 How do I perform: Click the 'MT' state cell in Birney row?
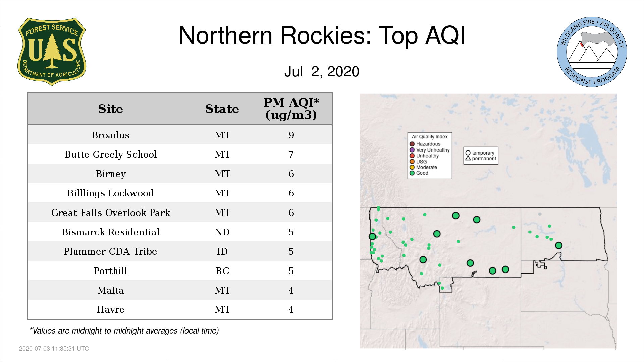click(x=222, y=174)
